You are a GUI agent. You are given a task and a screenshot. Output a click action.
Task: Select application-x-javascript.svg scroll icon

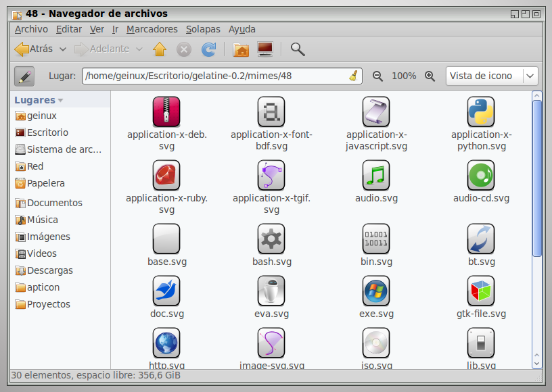coord(376,112)
